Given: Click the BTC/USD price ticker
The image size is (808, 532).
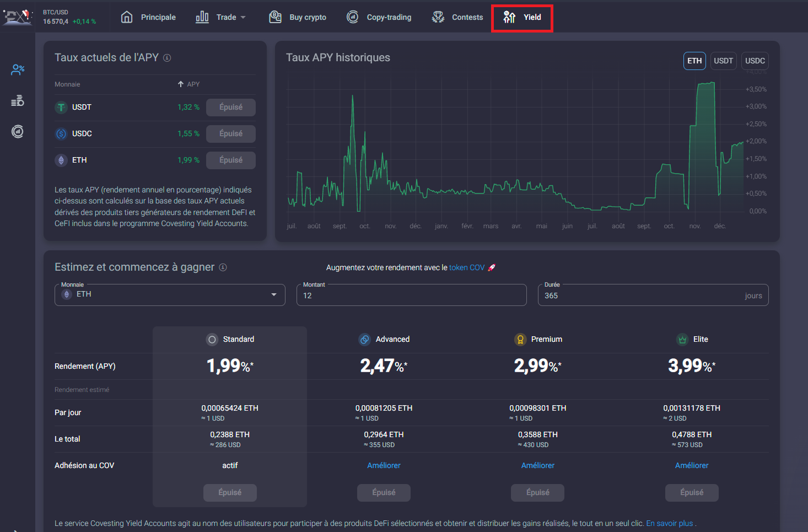Looking at the screenshot, I should coord(69,17).
